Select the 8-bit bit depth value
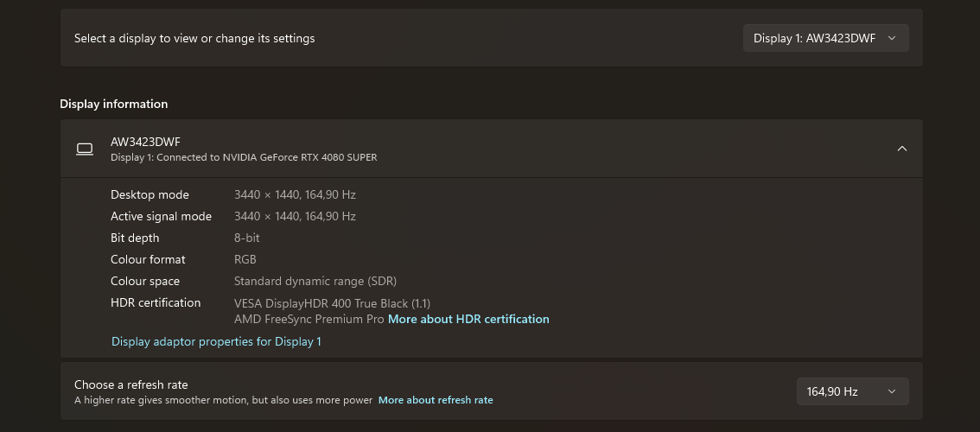The height and width of the screenshot is (432, 980). [247, 238]
